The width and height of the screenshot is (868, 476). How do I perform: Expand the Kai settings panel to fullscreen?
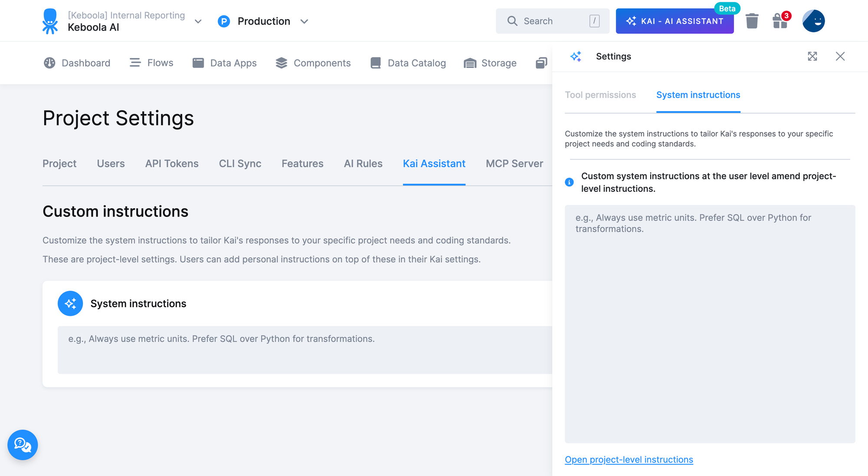pos(812,56)
